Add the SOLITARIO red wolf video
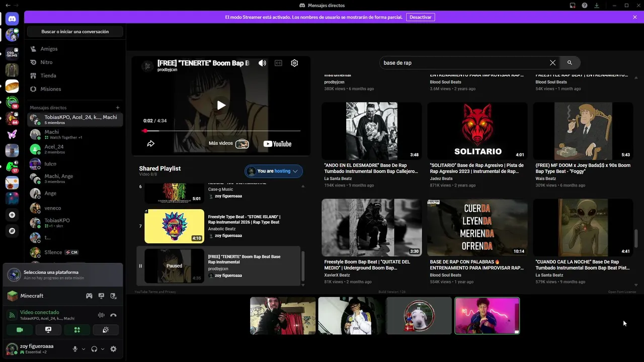644x362 pixels. click(x=477, y=131)
